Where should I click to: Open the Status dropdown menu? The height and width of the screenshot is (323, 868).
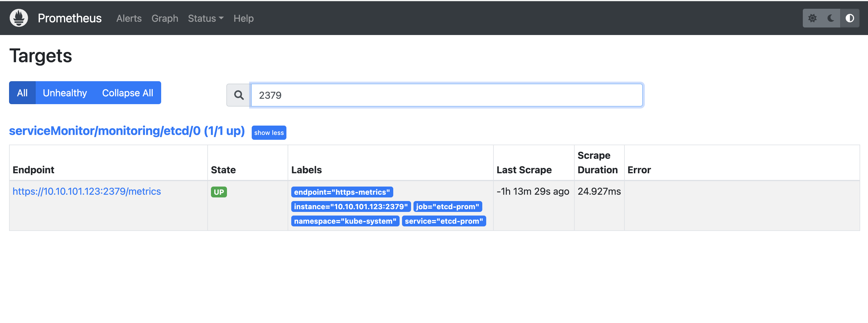tap(206, 18)
